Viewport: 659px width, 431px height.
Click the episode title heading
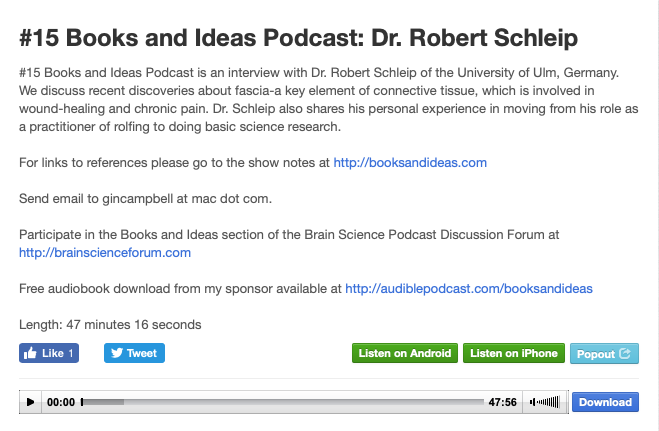tap(298, 38)
